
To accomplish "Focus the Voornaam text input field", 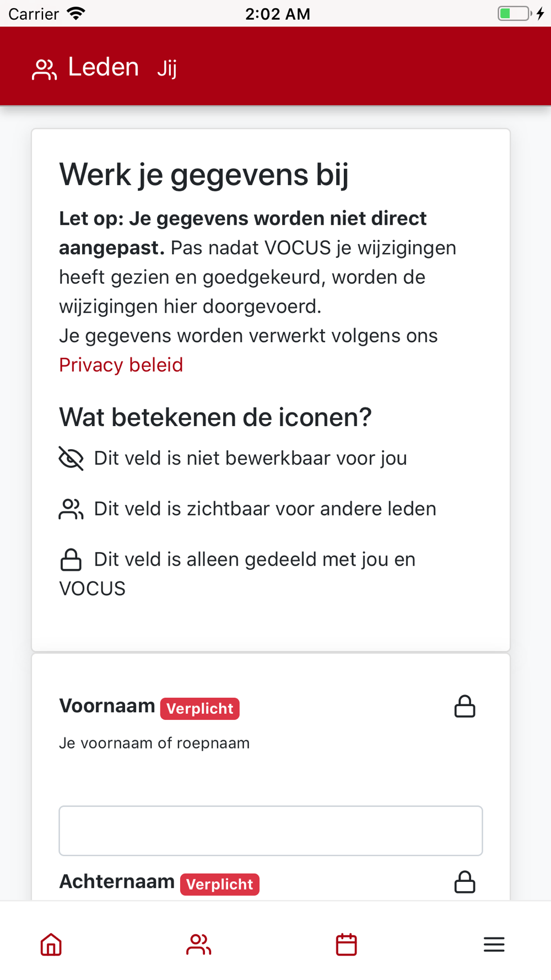I will point(271,831).
